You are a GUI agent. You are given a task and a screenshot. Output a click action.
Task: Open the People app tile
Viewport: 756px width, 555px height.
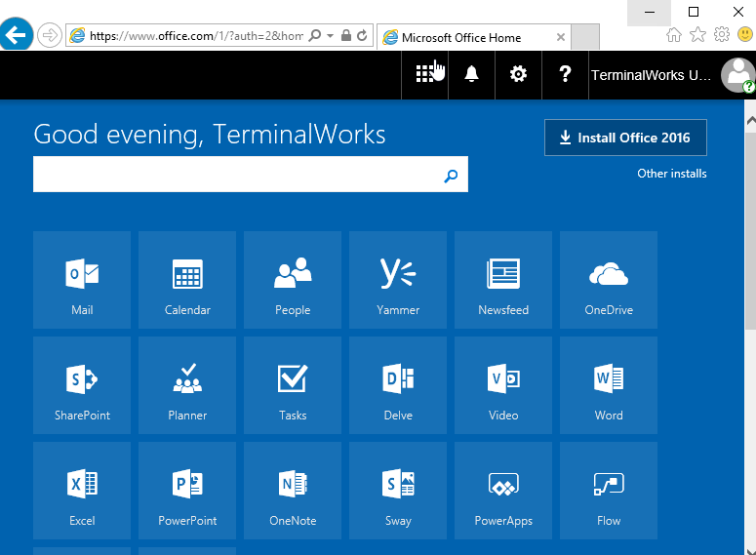293,280
